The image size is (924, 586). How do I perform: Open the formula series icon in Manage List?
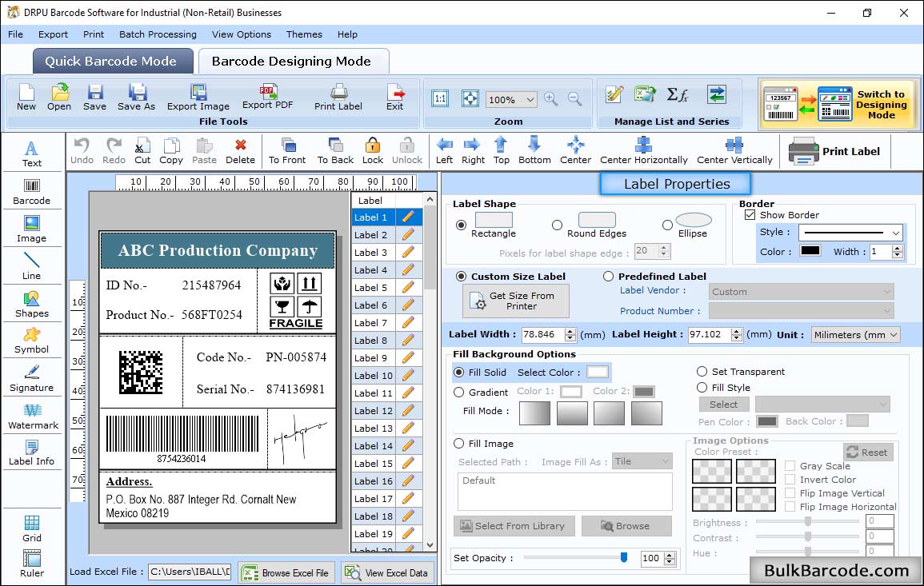point(677,94)
